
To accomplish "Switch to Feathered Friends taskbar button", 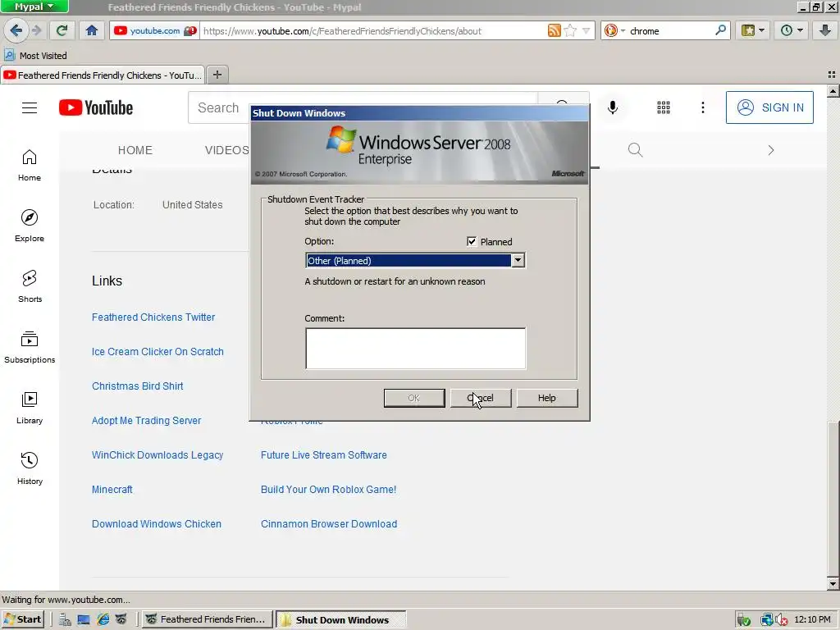I will point(208,619).
